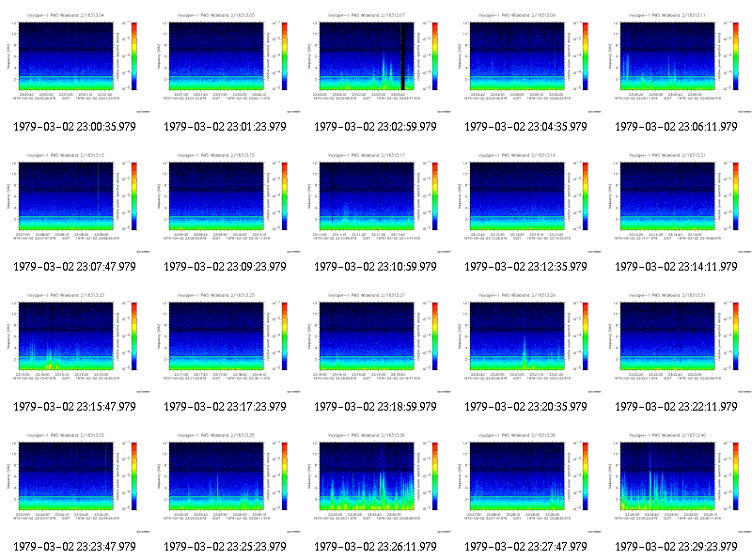Select the label "1979-03-02 23:07:47.979"
This screenshot has height=560, width=752.
[x=74, y=267]
